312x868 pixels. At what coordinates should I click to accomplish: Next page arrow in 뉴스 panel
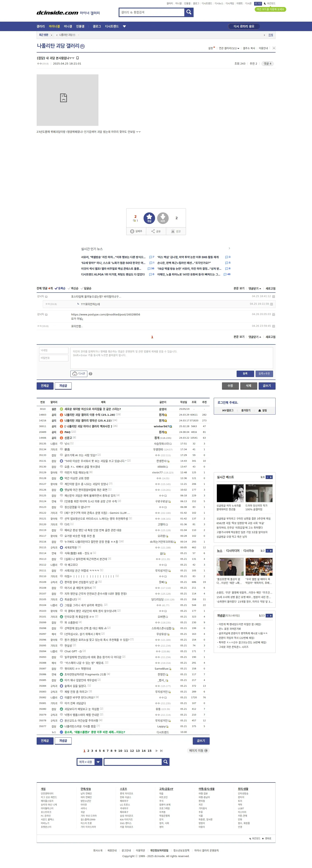(x=271, y=551)
